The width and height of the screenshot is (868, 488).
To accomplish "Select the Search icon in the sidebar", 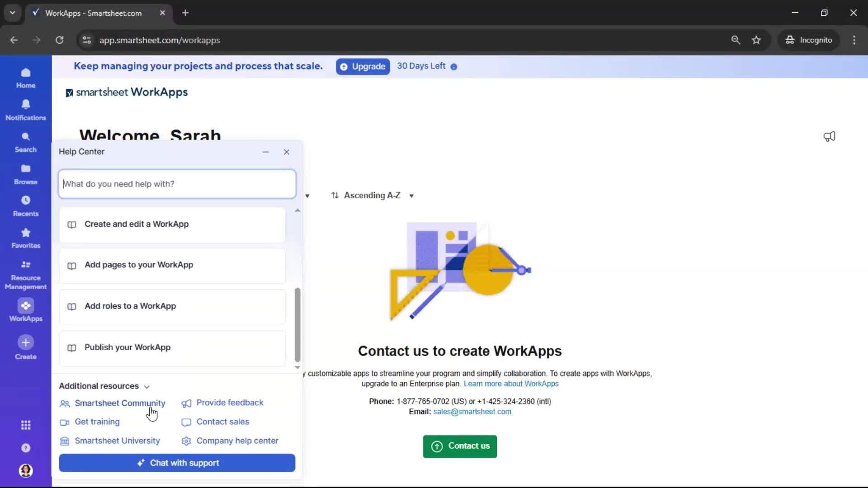I will point(25,141).
